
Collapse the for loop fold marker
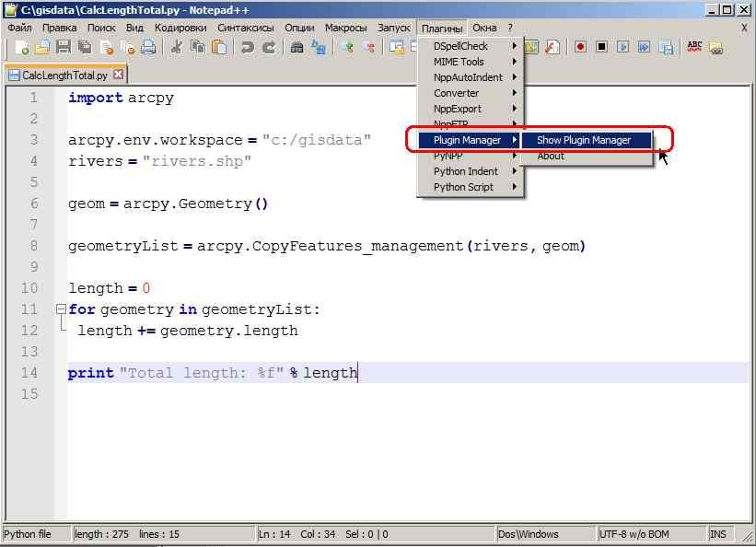click(x=61, y=308)
